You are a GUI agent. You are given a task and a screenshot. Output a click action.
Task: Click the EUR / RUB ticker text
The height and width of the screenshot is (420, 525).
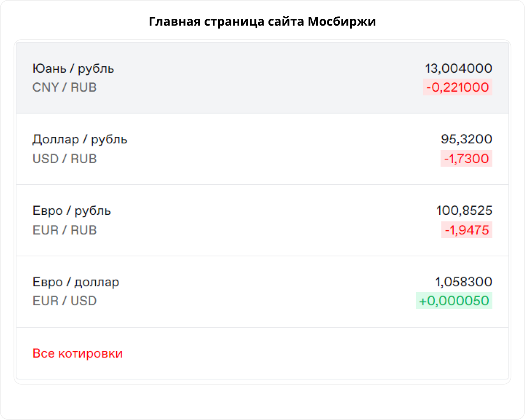pos(64,230)
